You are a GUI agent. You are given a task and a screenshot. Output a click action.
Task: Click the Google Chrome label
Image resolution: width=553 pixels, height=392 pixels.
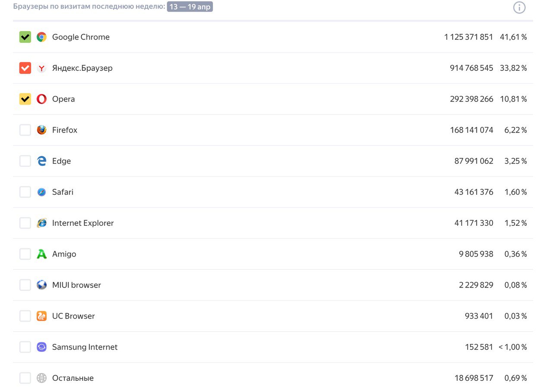coord(81,37)
